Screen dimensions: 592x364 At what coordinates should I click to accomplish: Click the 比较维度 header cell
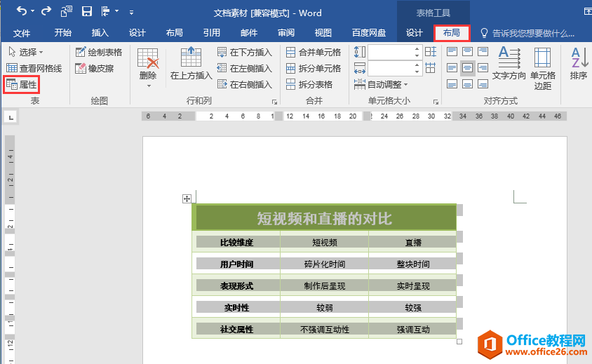click(x=236, y=243)
